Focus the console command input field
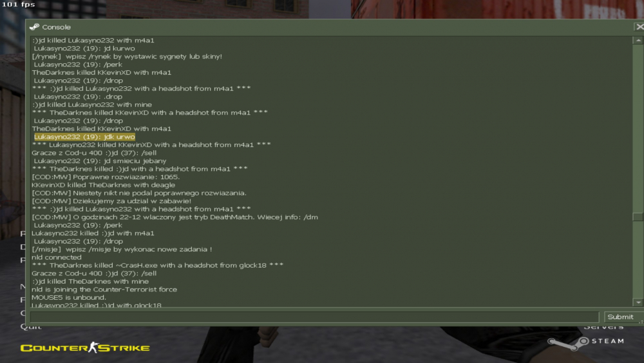 click(x=314, y=317)
